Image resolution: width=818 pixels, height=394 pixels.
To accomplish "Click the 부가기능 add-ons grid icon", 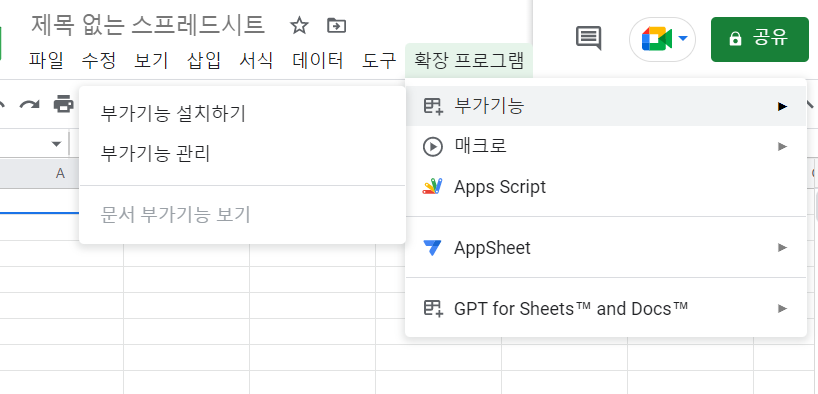I will point(433,106).
